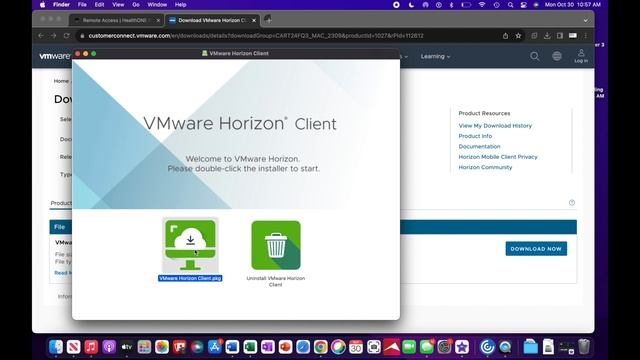Click the Home breadcrumb link

tap(61, 81)
